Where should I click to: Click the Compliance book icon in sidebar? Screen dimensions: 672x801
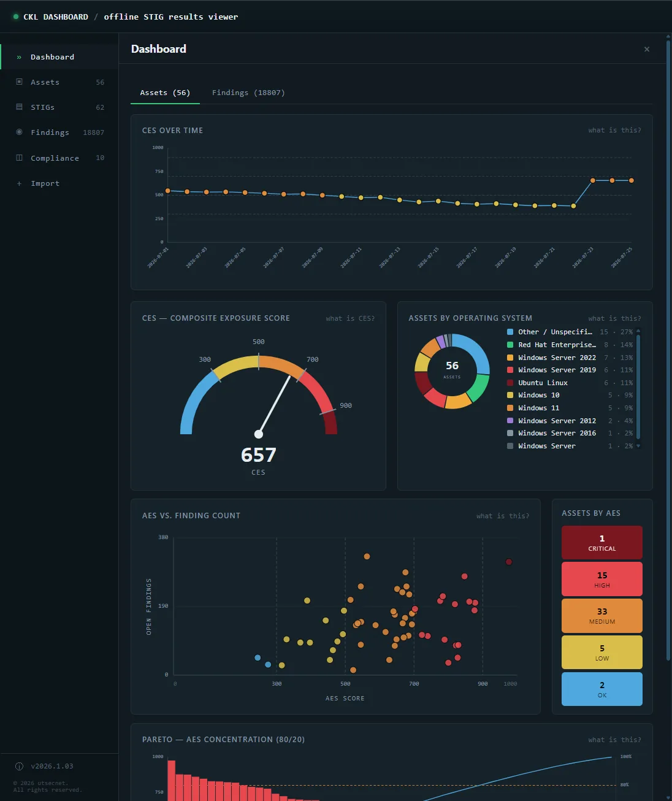tap(19, 158)
